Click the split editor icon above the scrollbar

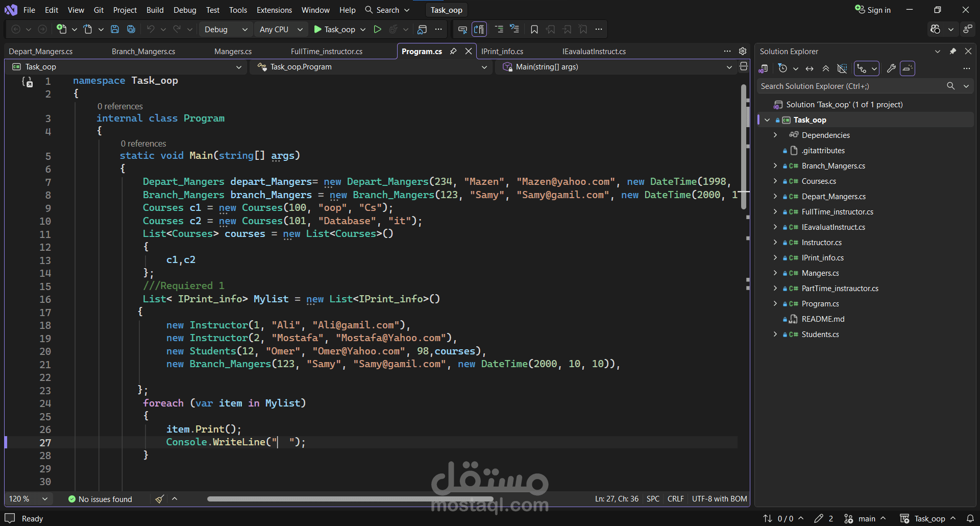click(744, 67)
